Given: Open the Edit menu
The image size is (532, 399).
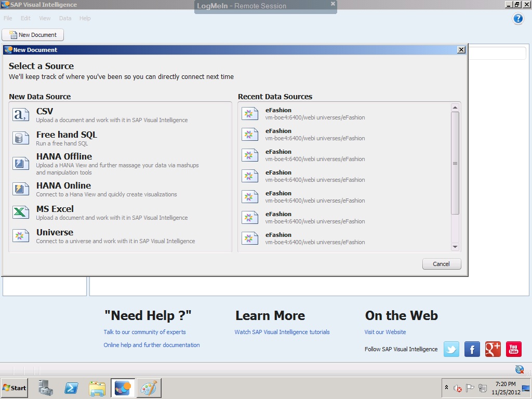Looking at the screenshot, I should (25, 18).
